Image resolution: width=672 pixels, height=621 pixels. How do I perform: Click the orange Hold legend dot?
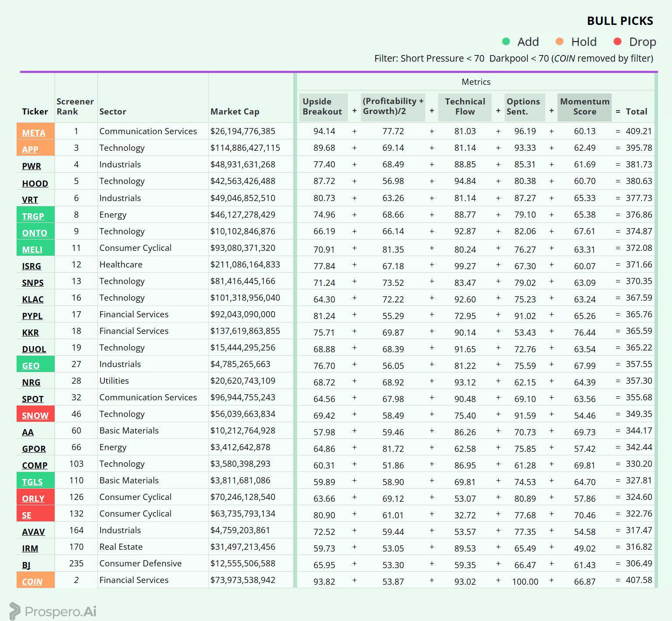559,42
